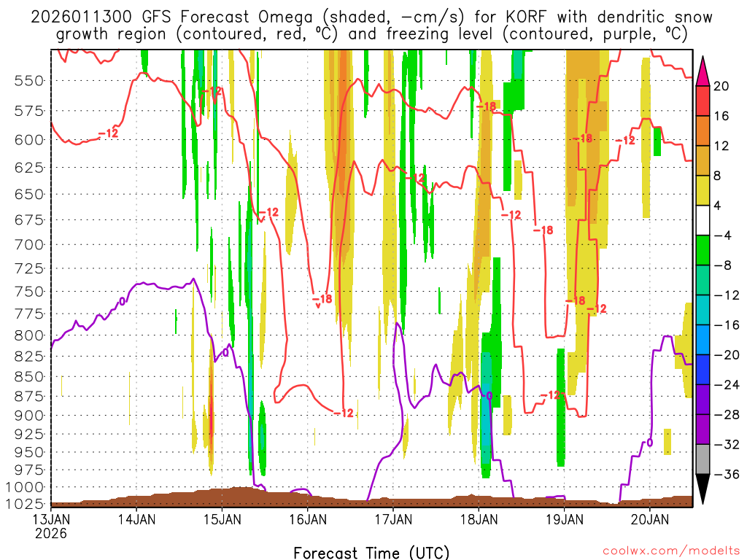Click the 1025 pressure level label
747x560 pixels.
25,503
